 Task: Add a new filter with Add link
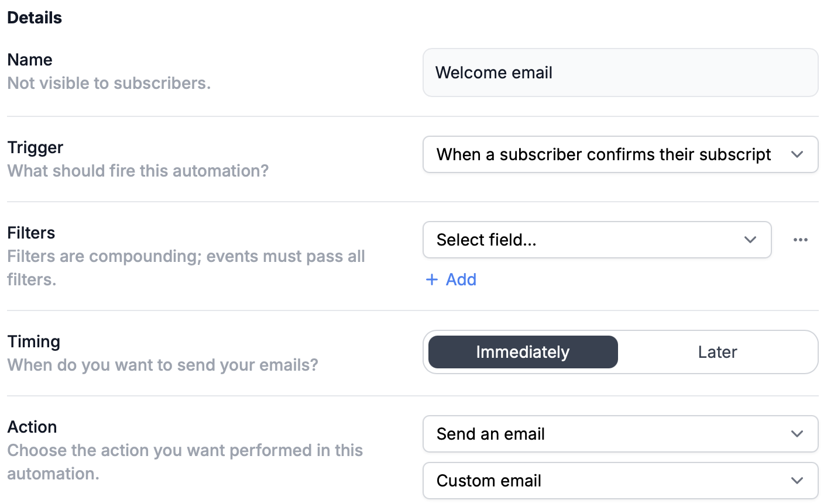pos(451,279)
